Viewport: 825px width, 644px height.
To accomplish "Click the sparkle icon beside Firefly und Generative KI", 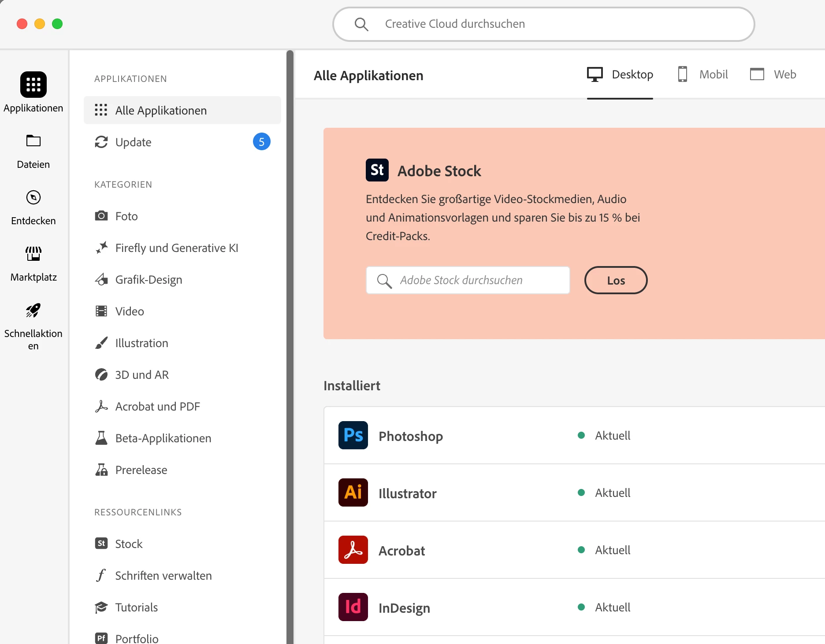I will pos(101,248).
